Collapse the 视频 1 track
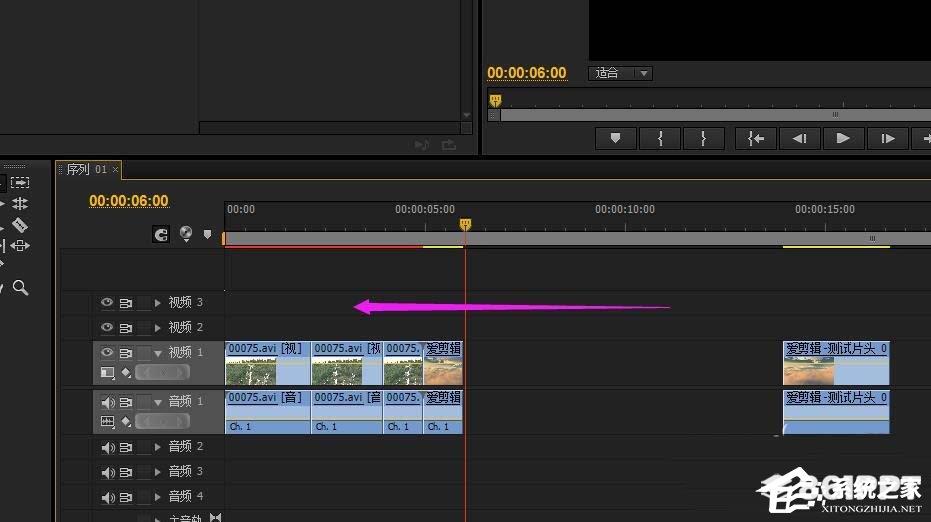The height and width of the screenshot is (522, 931). (158, 353)
